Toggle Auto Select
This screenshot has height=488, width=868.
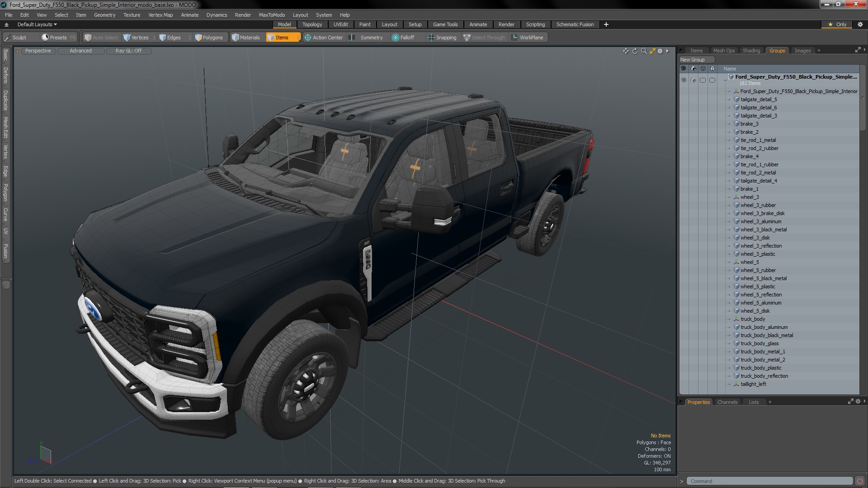(101, 38)
